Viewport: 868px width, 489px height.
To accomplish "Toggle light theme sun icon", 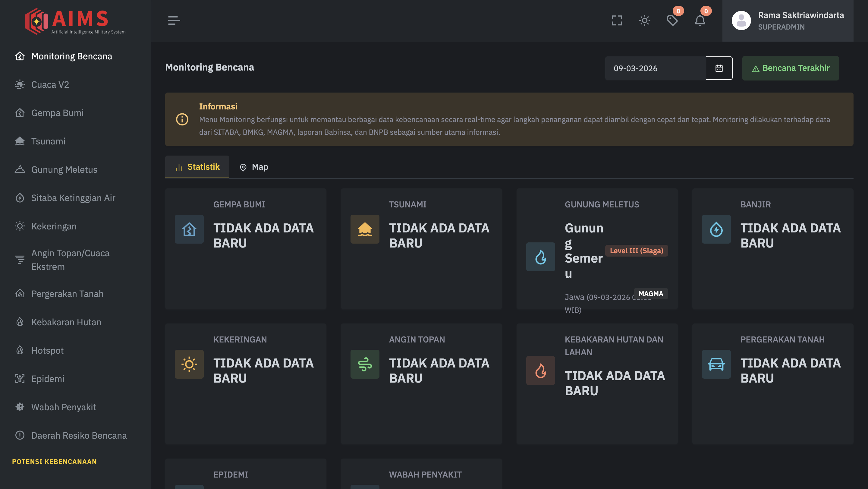I will pyautogui.click(x=644, y=21).
